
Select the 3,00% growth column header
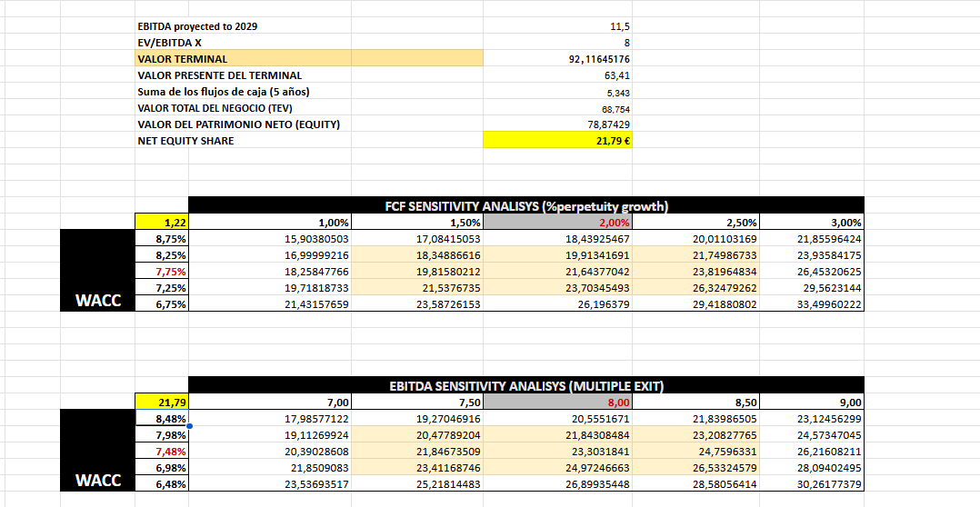[x=811, y=223]
